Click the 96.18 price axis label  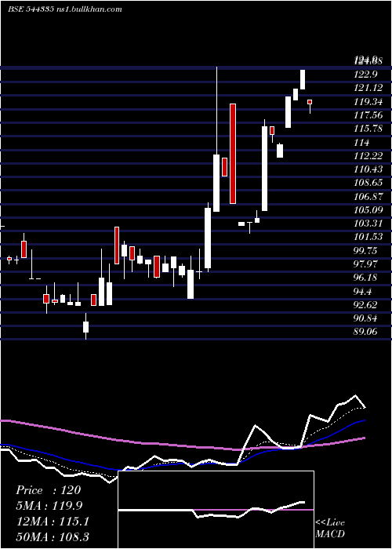365,278
